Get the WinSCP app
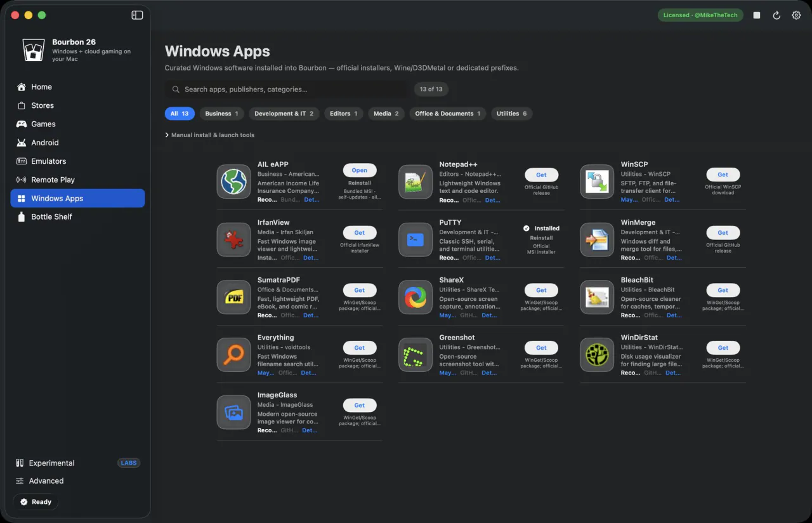The image size is (812, 523). 723,175
